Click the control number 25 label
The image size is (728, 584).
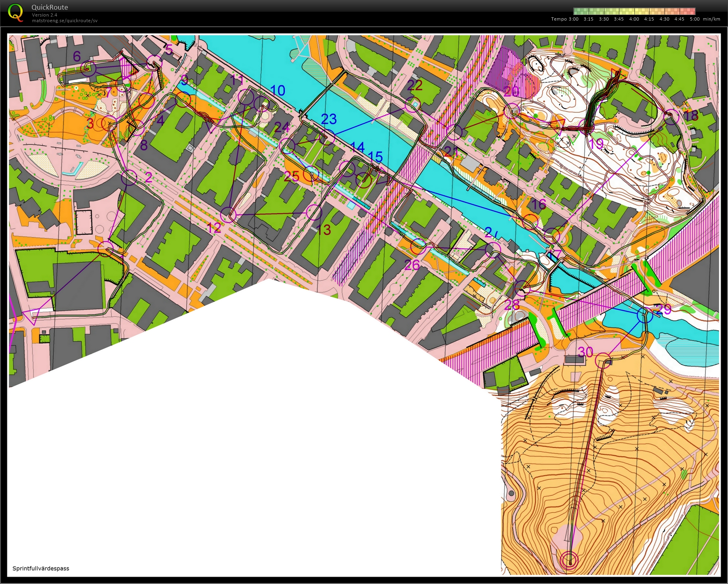[292, 176]
